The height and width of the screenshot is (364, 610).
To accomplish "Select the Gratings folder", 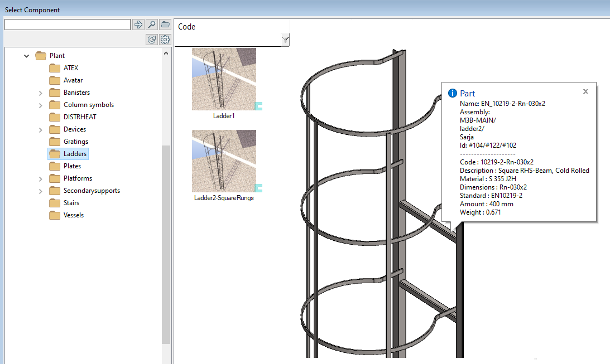I will click(x=75, y=142).
